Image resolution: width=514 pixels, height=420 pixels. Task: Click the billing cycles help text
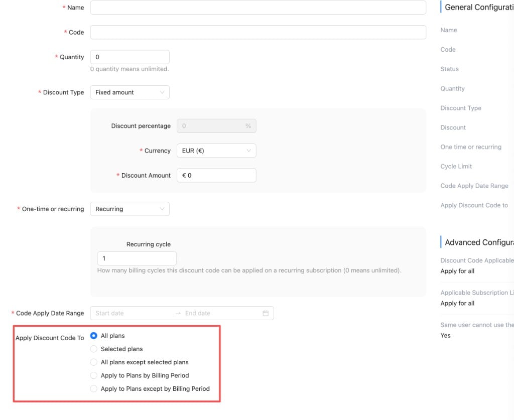pyautogui.click(x=249, y=270)
